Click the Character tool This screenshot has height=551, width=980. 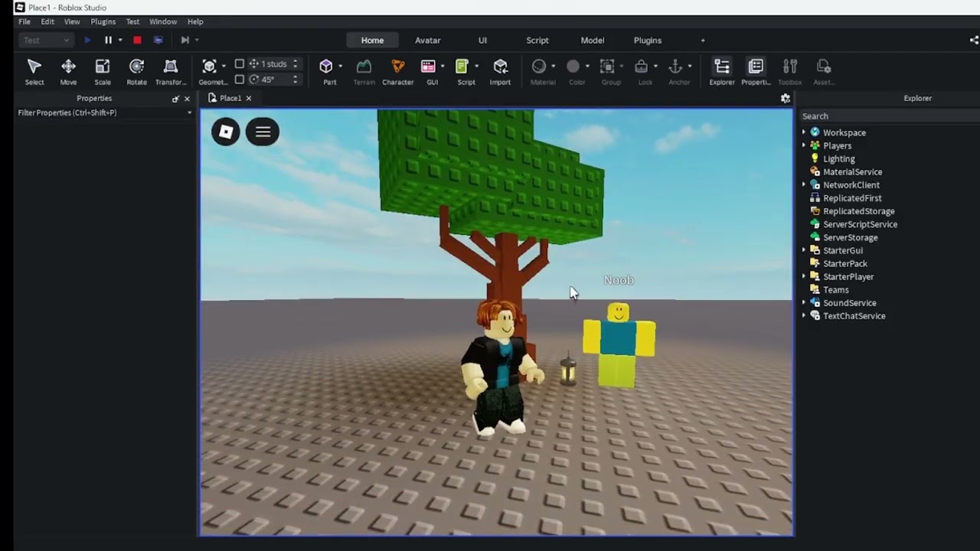click(397, 72)
